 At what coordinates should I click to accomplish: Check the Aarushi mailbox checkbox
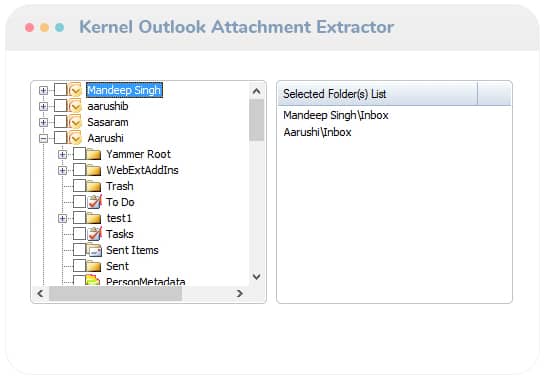click(x=60, y=138)
